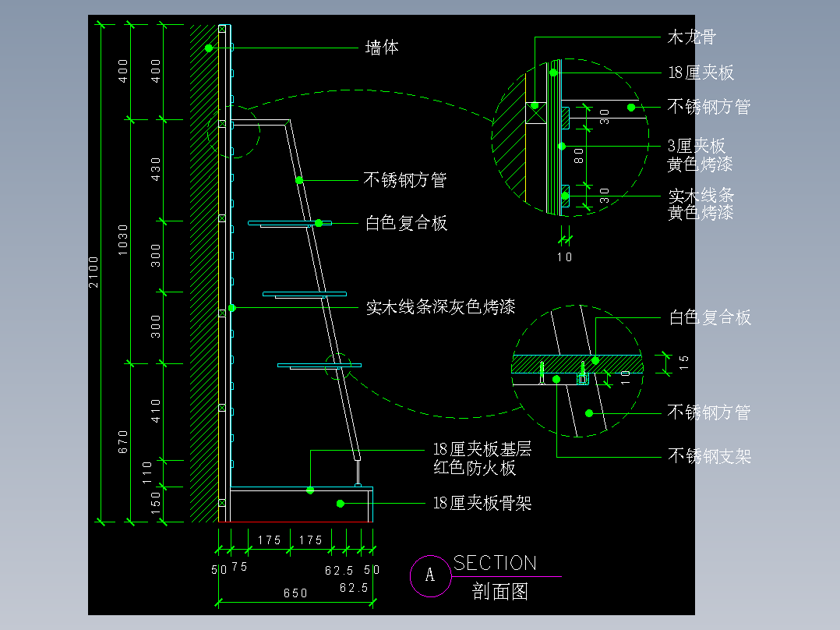
Task: Click the 红色防火板 annotation text
Action: click(475, 468)
